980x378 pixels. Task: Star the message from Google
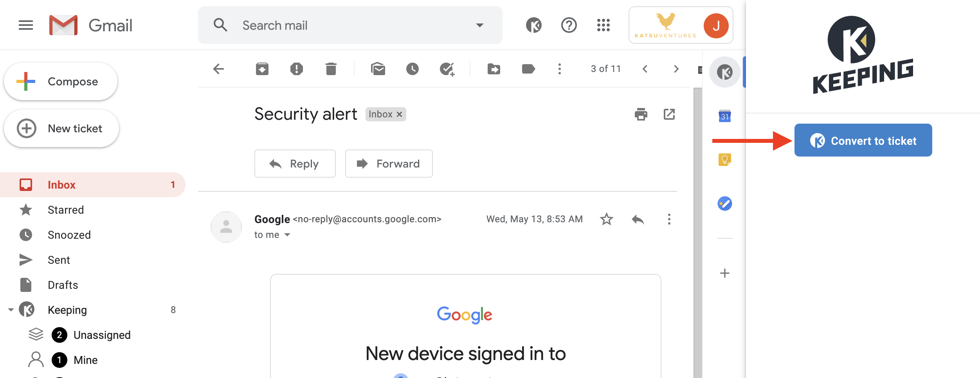pos(607,219)
